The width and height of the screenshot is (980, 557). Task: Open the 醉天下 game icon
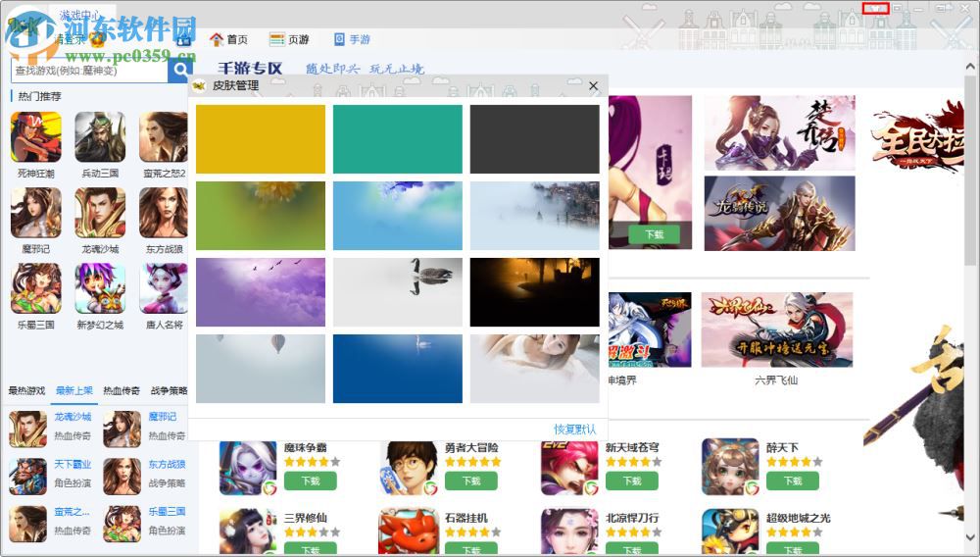[730, 467]
